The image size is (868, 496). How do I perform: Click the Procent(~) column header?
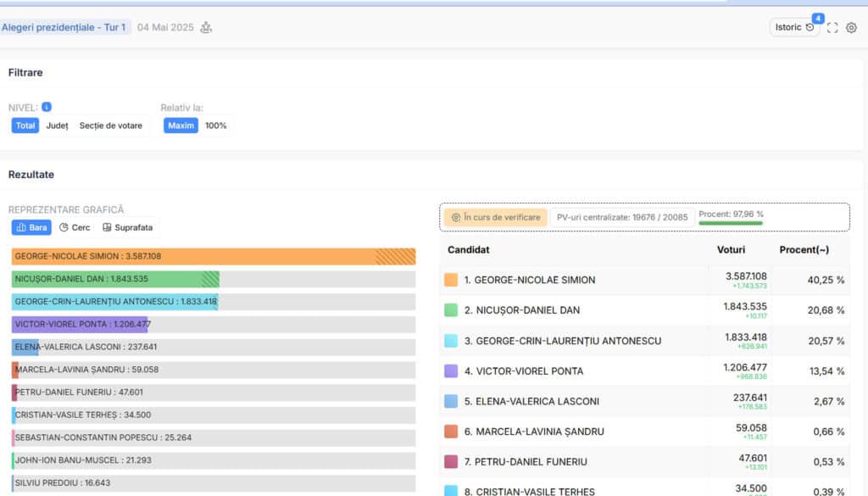pyautogui.click(x=804, y=249)
